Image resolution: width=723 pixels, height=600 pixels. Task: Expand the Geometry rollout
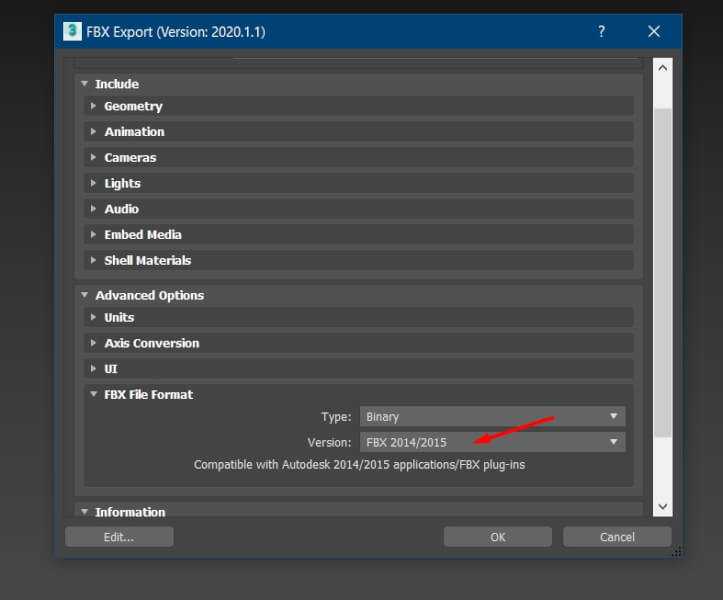(358, 106)
